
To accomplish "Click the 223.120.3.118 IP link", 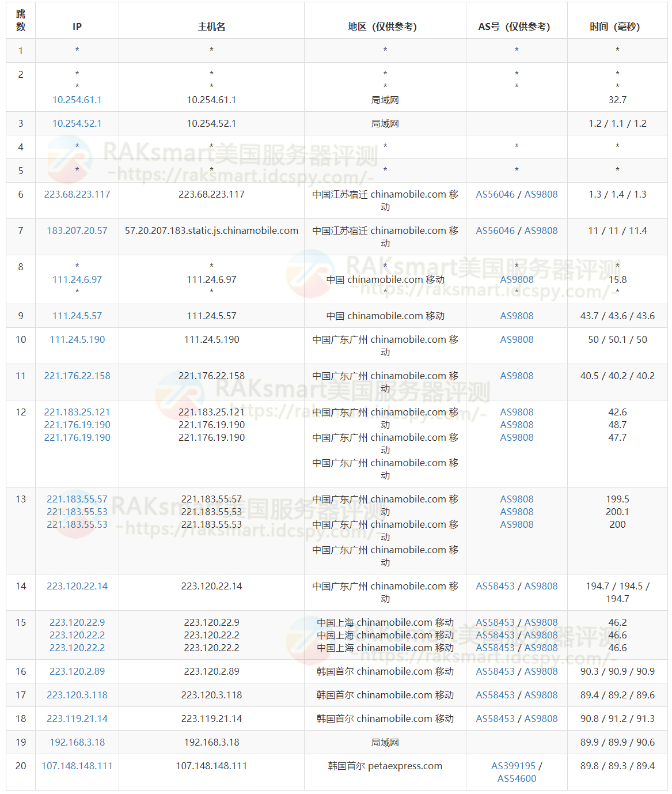I will pos(77,695).
